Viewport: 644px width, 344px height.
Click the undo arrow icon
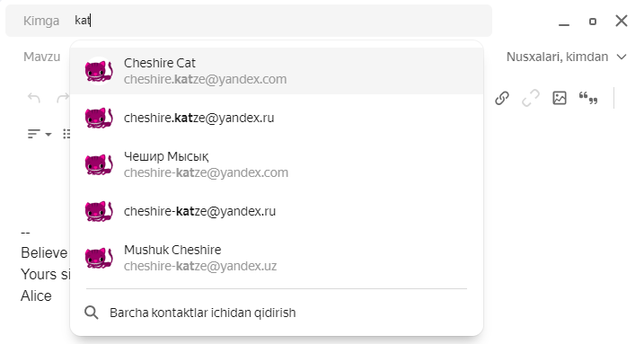[x=34, y=98]
